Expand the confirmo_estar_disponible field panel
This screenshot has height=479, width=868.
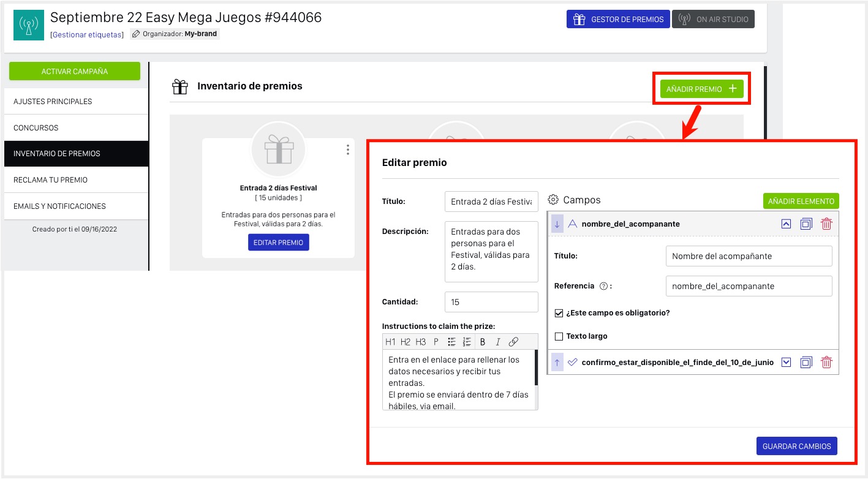pos(787,363)
